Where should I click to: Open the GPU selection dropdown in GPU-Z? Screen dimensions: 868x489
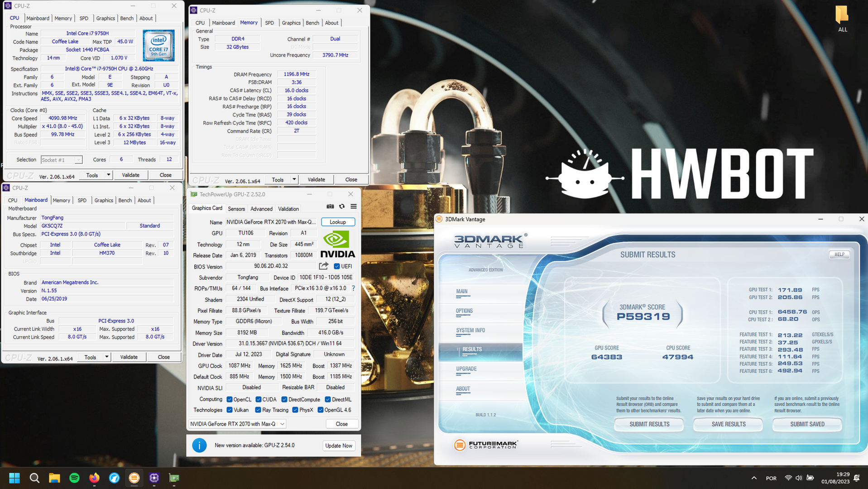[237, 424]
